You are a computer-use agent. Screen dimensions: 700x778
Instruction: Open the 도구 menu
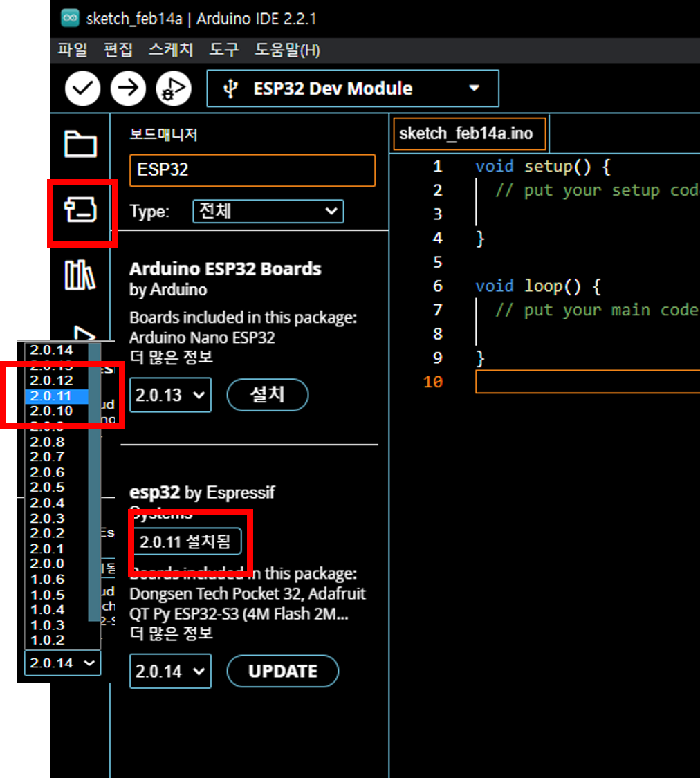(223, 50)
